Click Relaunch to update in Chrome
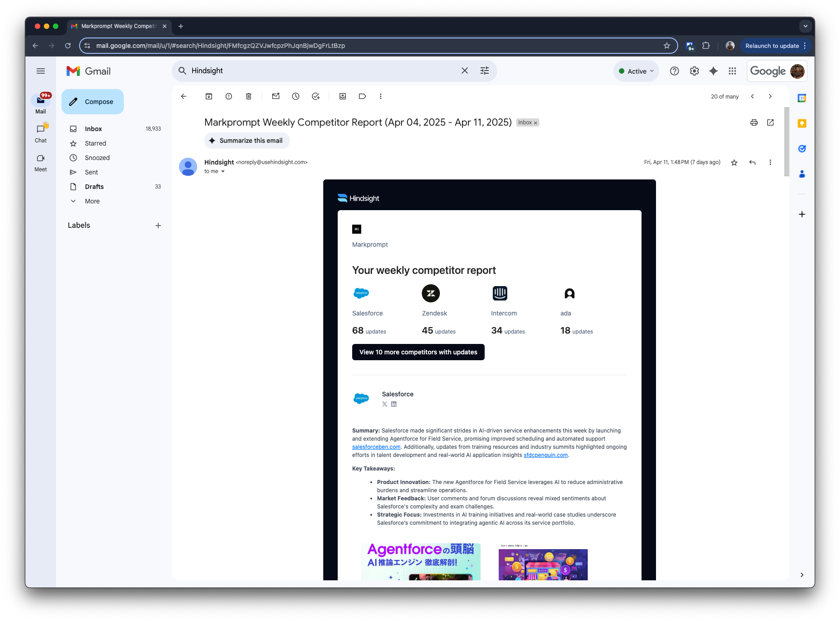Viewport: 840px width, 621px height. (775, 46)
